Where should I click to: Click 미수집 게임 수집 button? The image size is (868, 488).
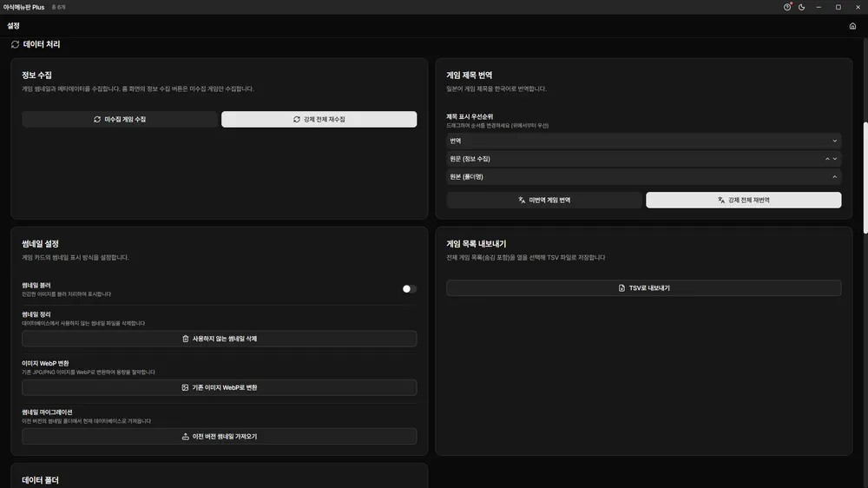[x=120, y=119]
